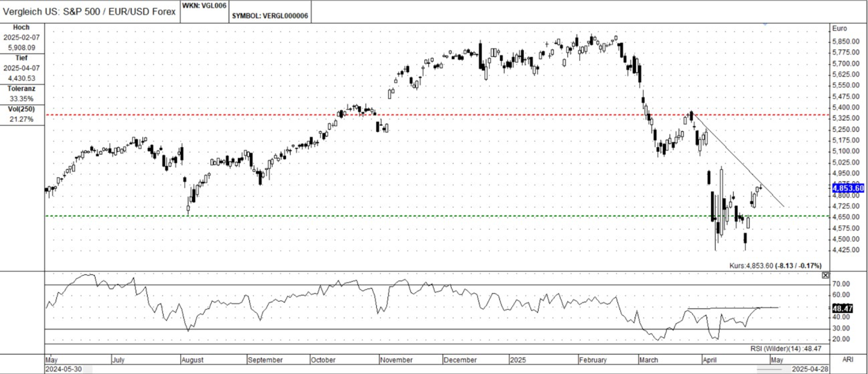Click the ARI label at bottom right
Screen dimensions: 868x374
click(x=847, y=360)
